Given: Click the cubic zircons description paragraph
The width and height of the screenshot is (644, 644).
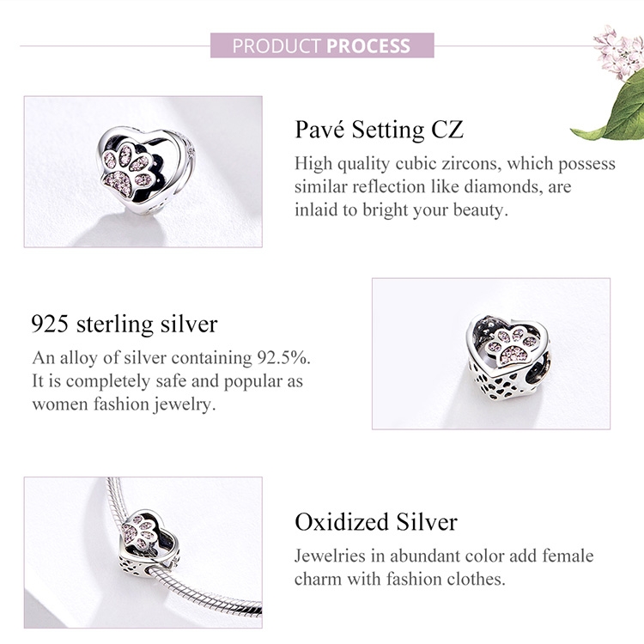Looking at the screenshot, I should pos(454,186).
